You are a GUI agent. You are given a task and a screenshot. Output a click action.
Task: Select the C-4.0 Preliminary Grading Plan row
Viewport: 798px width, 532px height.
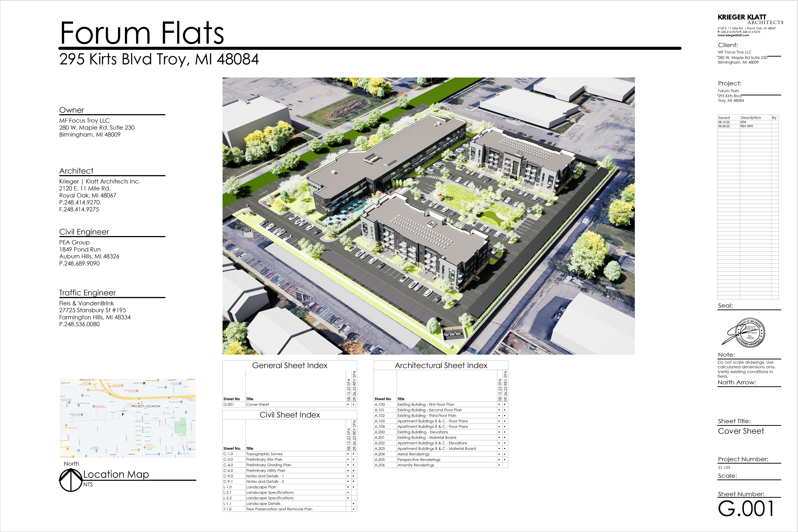point(290,465)
